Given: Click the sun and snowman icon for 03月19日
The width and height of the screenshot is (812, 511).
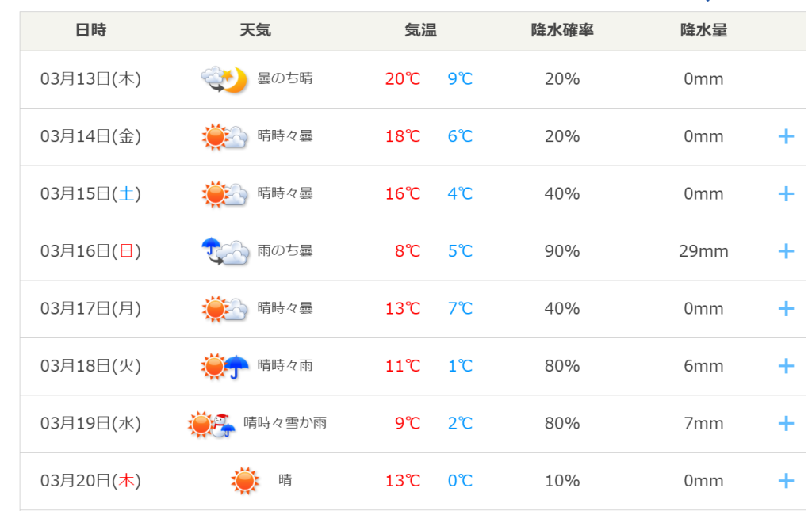Looking at the screenshot, I should point(211,424).
